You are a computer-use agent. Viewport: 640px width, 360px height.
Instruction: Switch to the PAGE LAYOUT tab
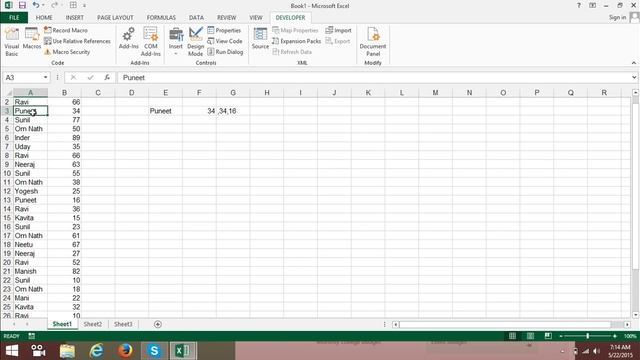pos(115,18)
